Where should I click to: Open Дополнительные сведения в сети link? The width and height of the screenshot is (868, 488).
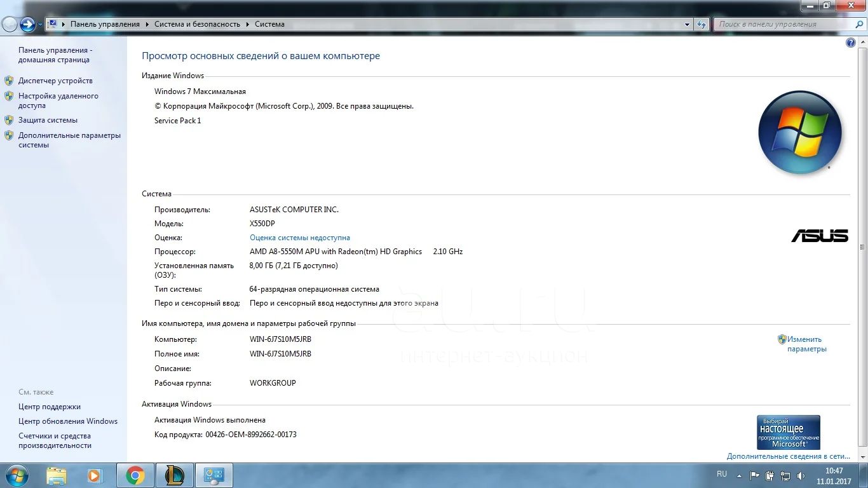(x=789, y=456)
